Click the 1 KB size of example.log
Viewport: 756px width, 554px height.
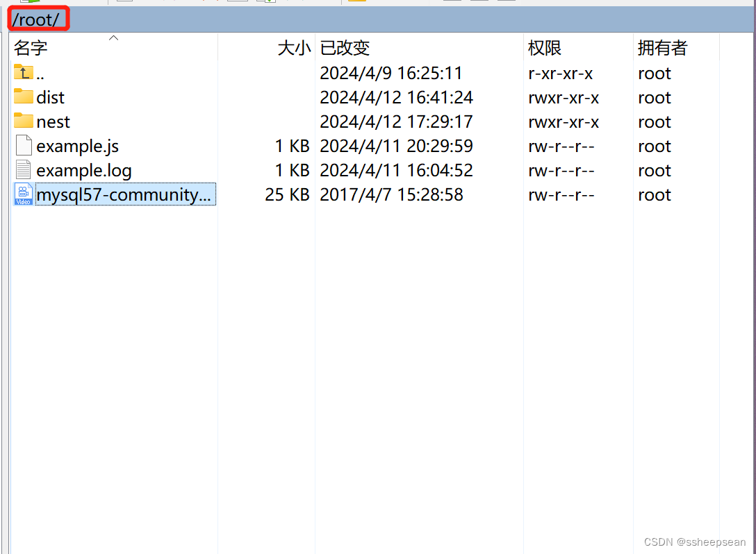point(292,171)
